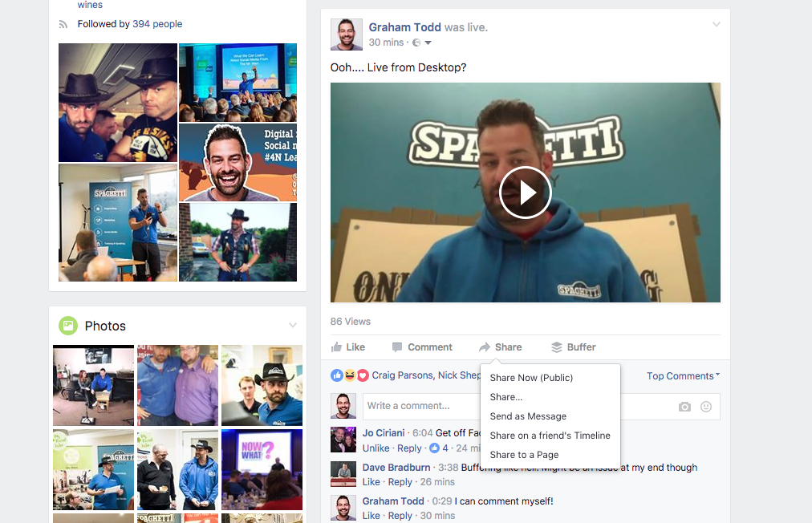This screenshot has height=523, width=812.
Task: Like Dave Bradburn's buffering comment
Action: coord(371,481)
